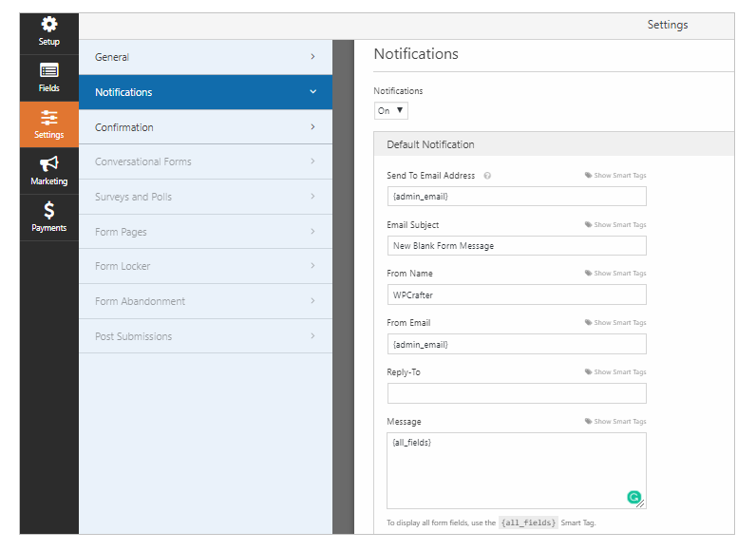Click the Settings title text

(x=668, y=25)
